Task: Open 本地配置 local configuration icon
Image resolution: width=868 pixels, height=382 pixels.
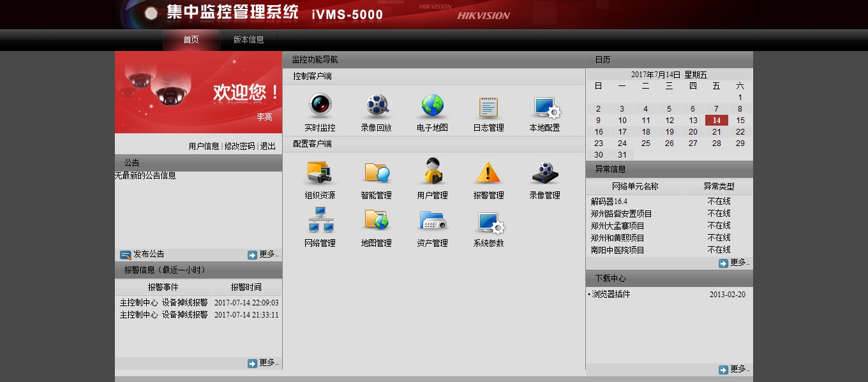Action: [x=546, y=107]
